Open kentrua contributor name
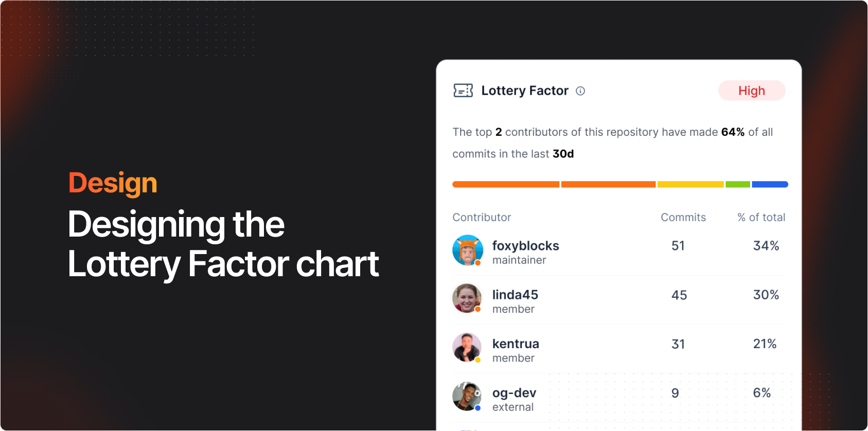The height and width of the screenshot is (431, 868). [516, 344]
